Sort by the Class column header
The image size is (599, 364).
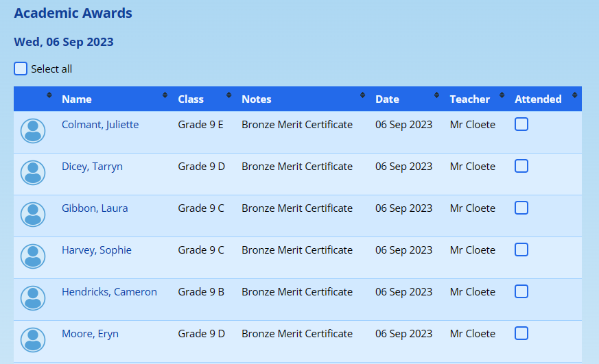point(191,99)
